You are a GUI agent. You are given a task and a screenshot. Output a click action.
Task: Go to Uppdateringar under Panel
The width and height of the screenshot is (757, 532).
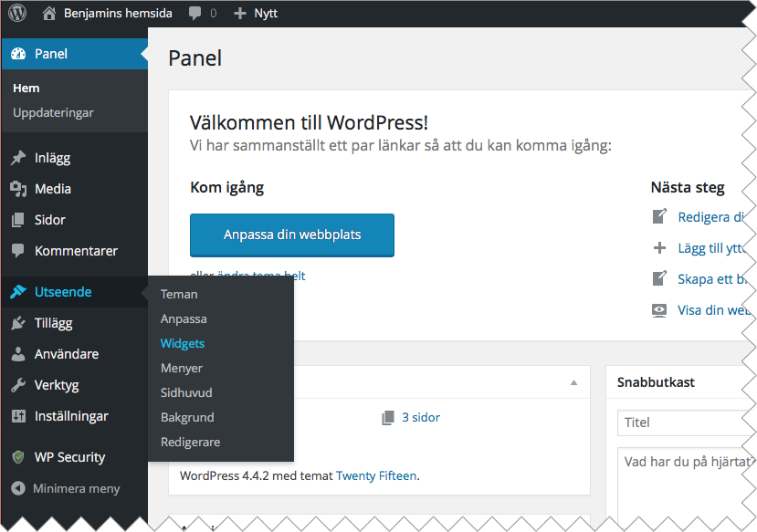pyautogui.click(x=53, y=113)
